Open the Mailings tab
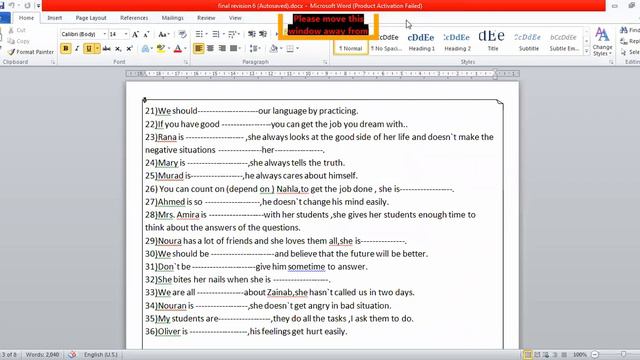 pos(172,18)
